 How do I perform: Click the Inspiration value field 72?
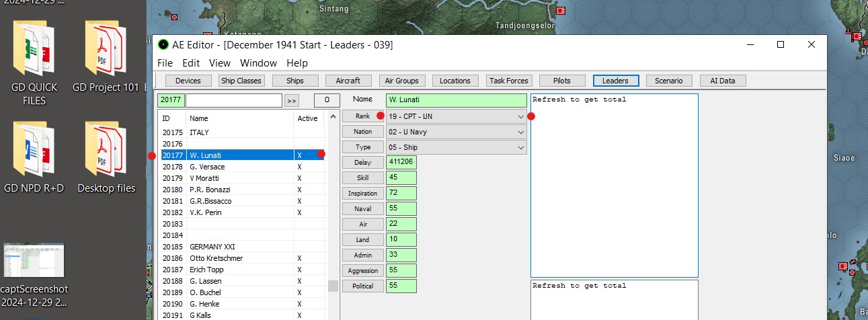tap(401, 193)
